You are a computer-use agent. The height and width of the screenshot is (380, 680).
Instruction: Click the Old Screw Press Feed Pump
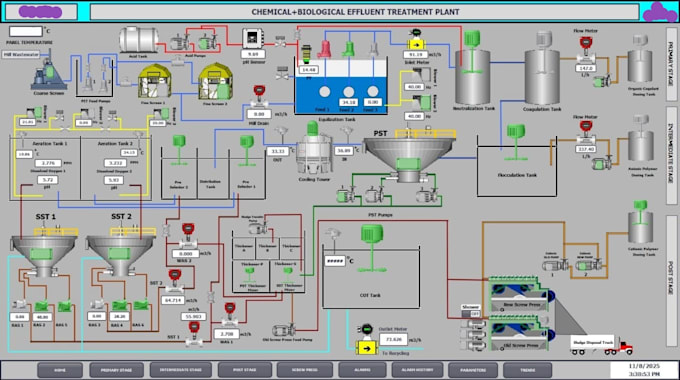[x=284, y=330]
